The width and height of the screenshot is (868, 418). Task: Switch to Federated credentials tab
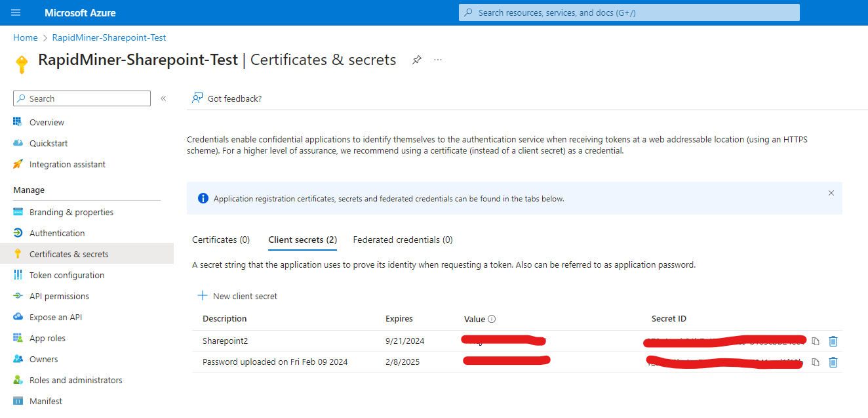(x=403, y=240)
